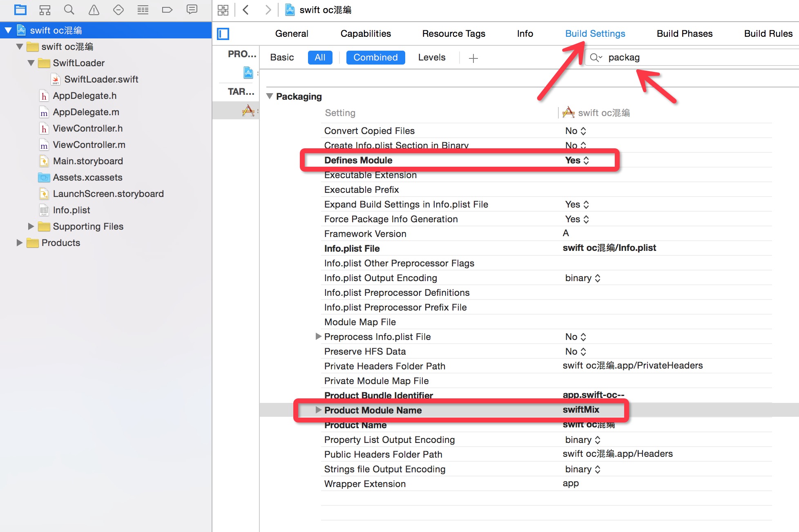
Task: Show All build settings
Action: pyautogui.click(x=320, y=58)
